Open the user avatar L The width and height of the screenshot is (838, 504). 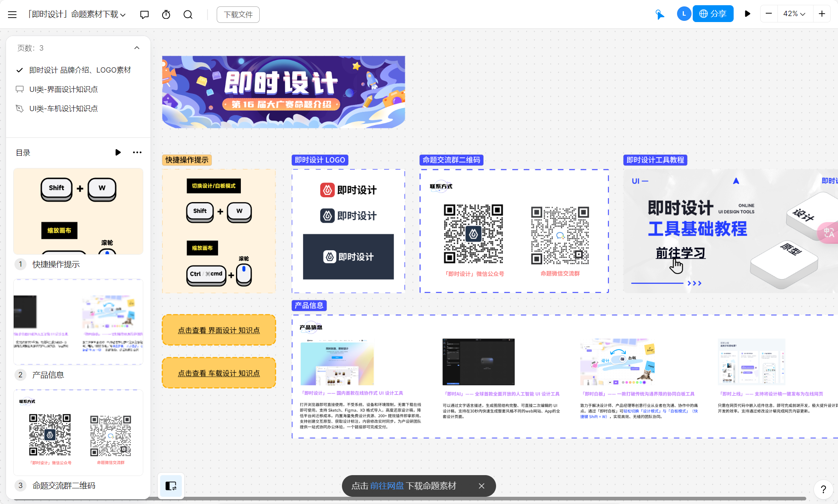[684, 14]
